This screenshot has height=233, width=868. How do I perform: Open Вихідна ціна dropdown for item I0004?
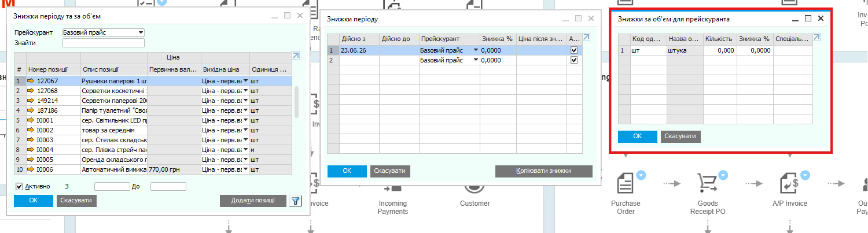[x=246, y=150]
